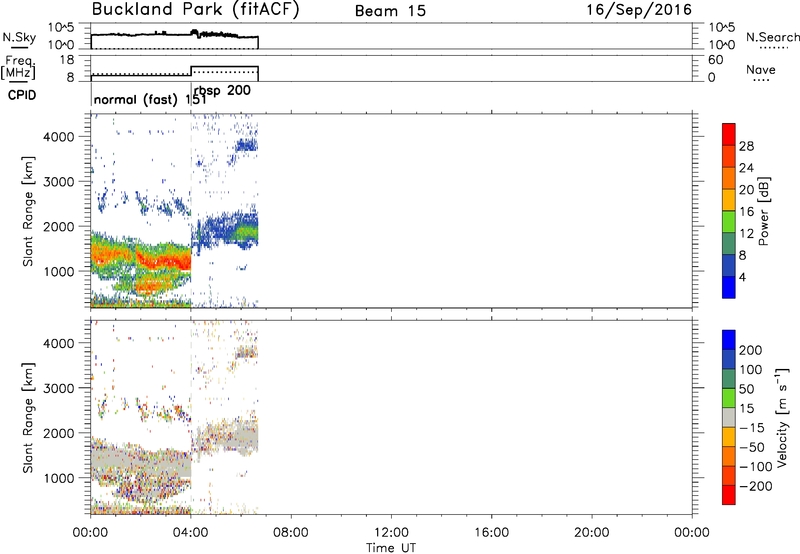Click the blue 4 dB power color band

click(x=729, y=287)
